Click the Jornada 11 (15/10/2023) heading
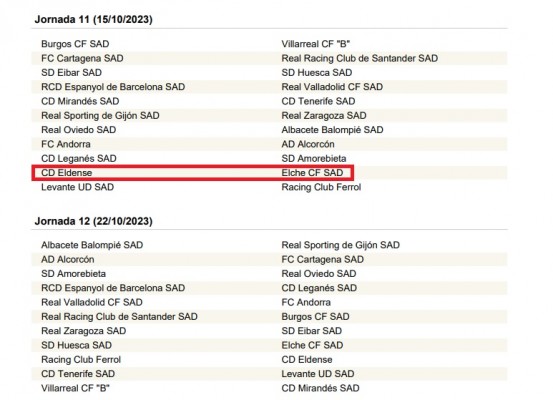The width and height of the screenshot is (553, 400). 93,19
